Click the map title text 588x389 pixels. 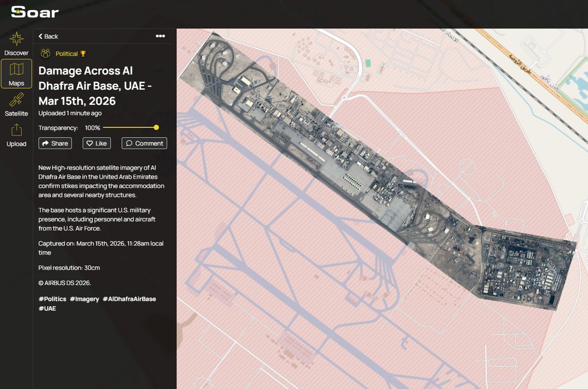(95, 86)
